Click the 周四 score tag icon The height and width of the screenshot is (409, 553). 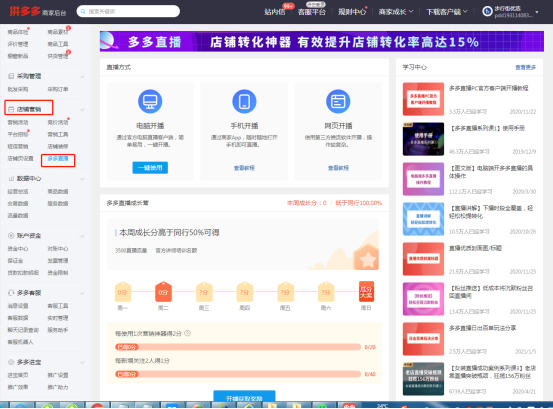[245, 292]
